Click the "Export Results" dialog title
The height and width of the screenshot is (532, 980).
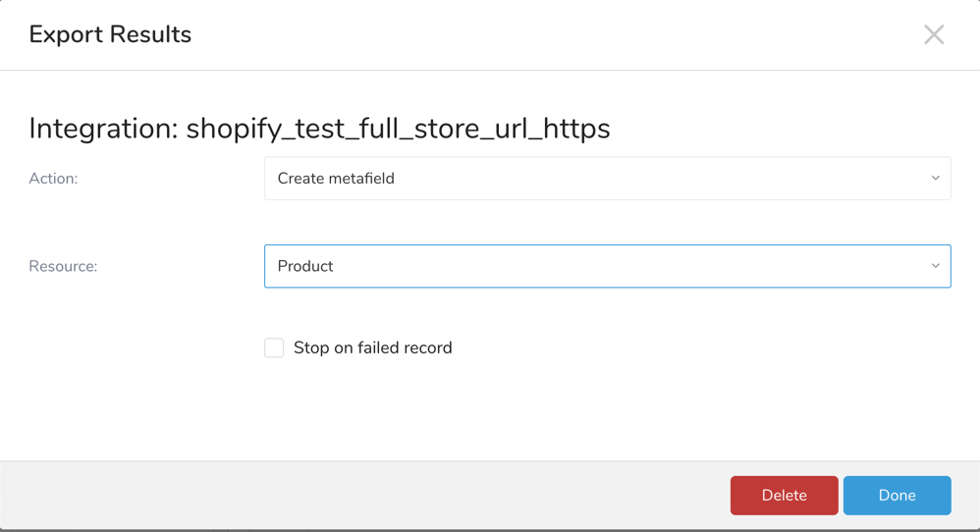click(x=110, y=35)
